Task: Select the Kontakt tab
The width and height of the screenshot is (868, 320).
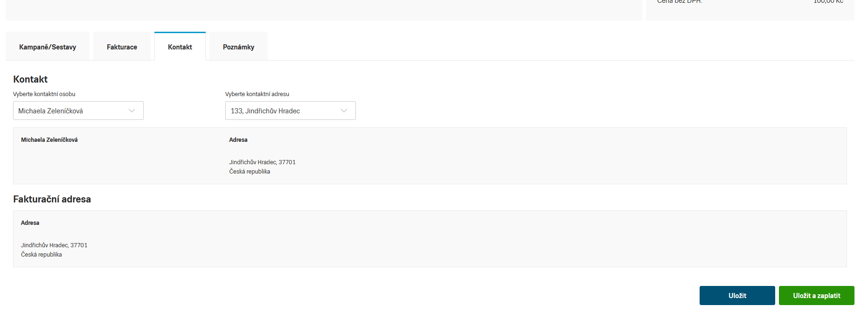Action: pos(180,47)
